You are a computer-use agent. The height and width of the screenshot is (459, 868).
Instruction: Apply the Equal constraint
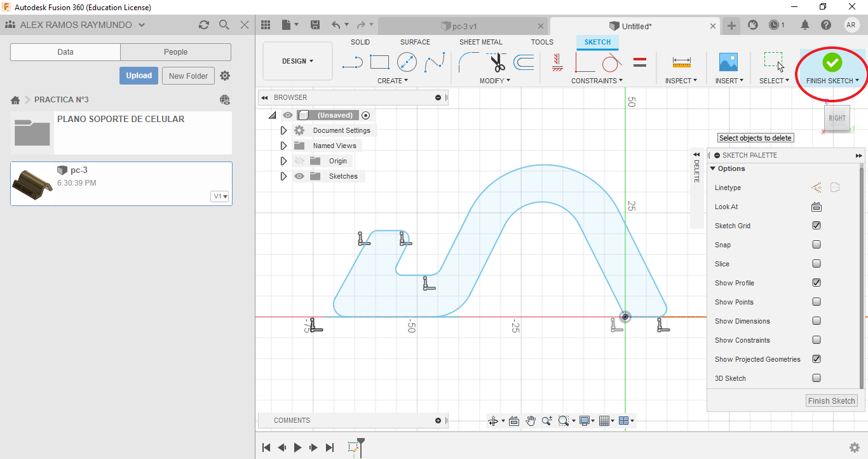tap(640, 62)
